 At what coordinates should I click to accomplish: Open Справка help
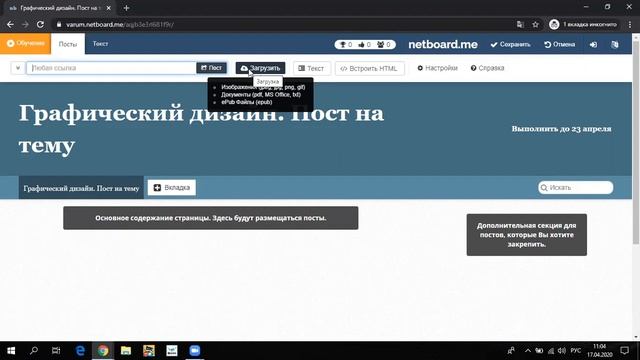point(487,68)
